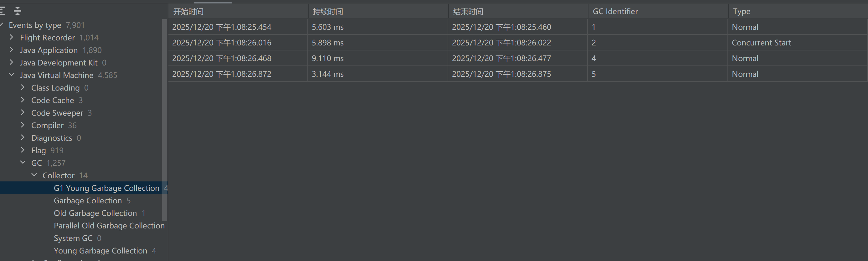Expand the Flight Recorder node
The height and width of the screenshot is (261, 868).
pos(12,37)
